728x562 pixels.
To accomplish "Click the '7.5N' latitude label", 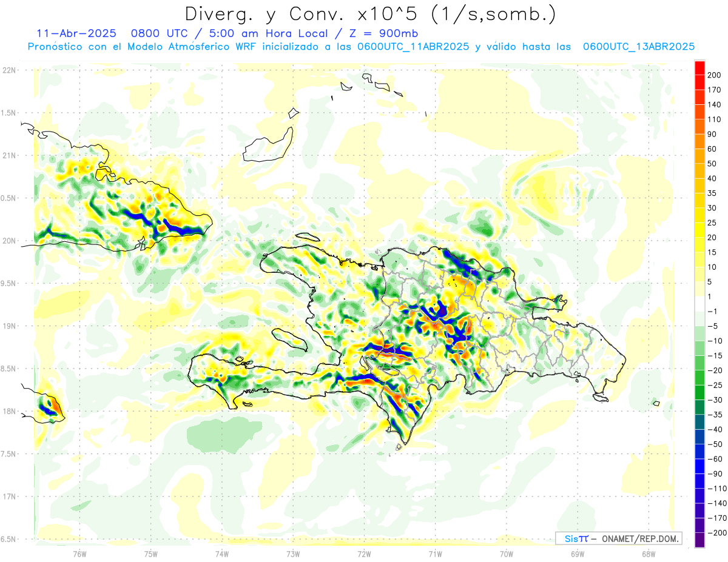I will 9,453.
